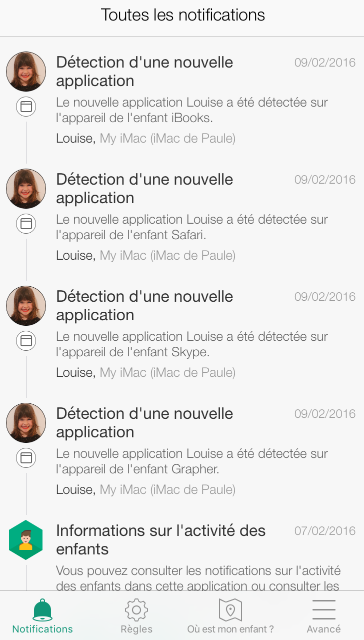This screenshot has height=640, width=364.
Task: Switch to the Règles tab label
Action: pos(136,629)
